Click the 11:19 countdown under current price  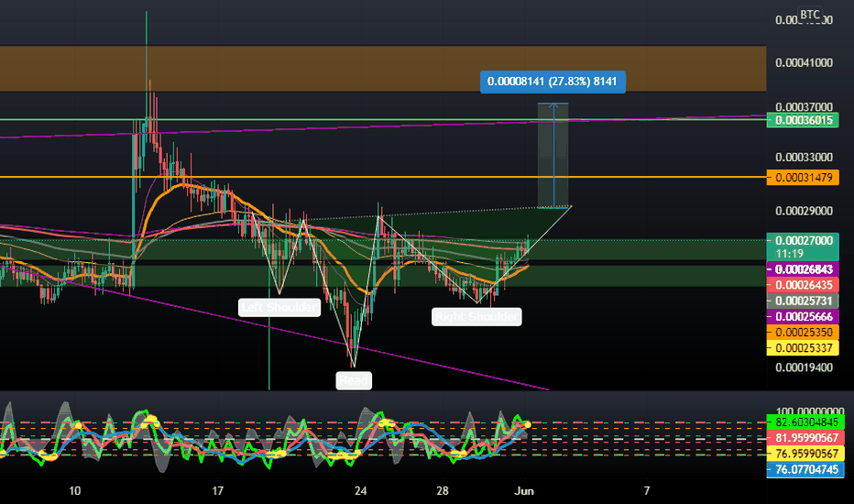[x=790, y=254]
